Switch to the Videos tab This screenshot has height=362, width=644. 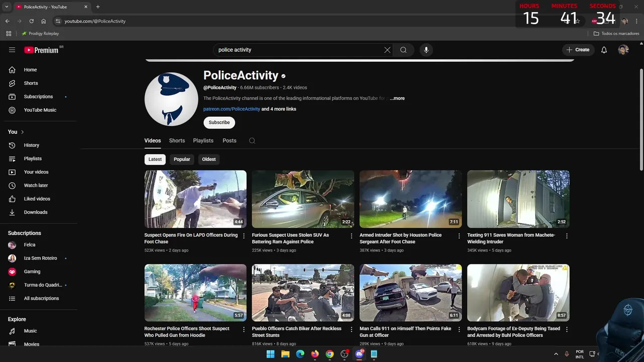pyautogui.click(x=152, y=141)
